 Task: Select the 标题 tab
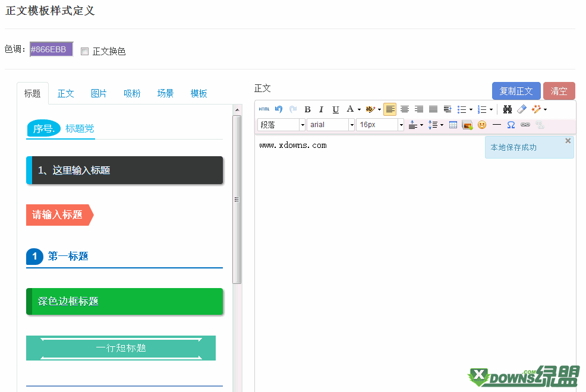[x=33, y=93]
